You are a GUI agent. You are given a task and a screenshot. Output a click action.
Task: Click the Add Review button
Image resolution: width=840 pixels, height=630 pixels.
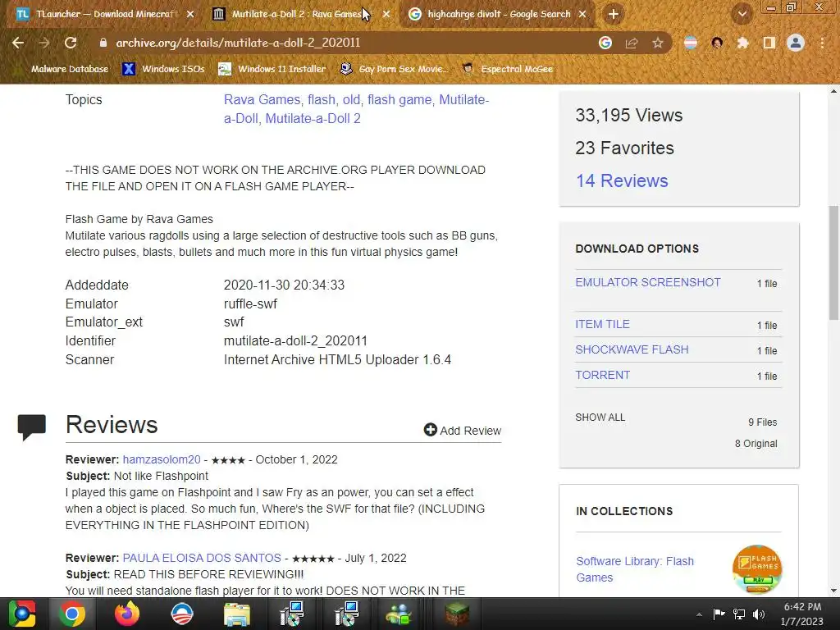pyautogui.click(x=463, y=430)
